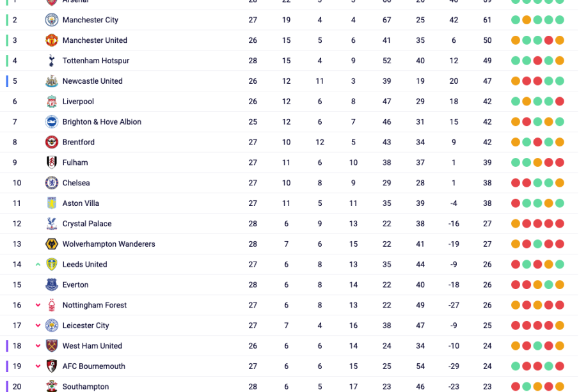This screenshot has height=392, width=579.
Task: Open the Manchester United team link
Action: coord(95,40)
